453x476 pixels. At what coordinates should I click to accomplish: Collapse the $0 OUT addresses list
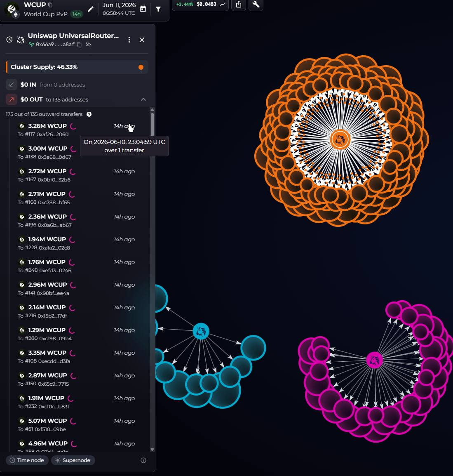pos(143,99)
